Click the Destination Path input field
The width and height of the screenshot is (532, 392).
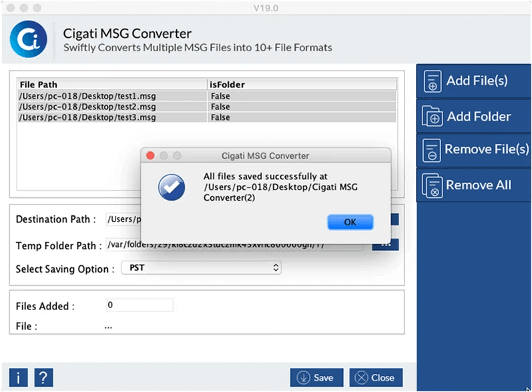124,219
